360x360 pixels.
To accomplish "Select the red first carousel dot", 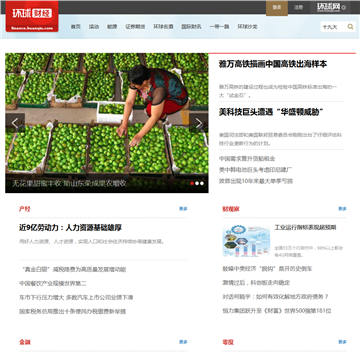I will coord(192,183).
